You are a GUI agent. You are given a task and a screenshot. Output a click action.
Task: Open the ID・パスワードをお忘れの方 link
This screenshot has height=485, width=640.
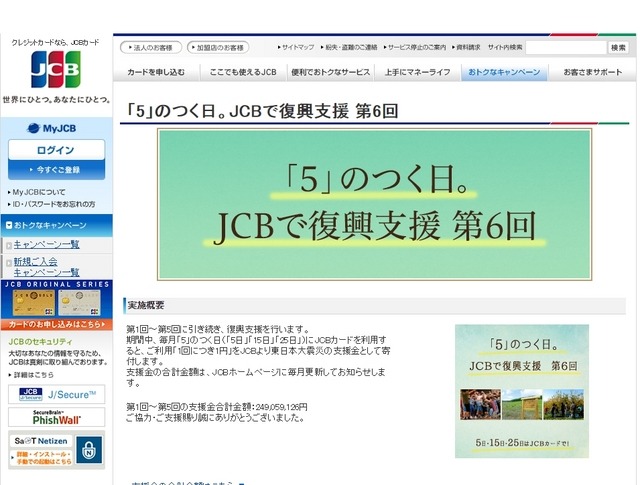tap(51, 204)
